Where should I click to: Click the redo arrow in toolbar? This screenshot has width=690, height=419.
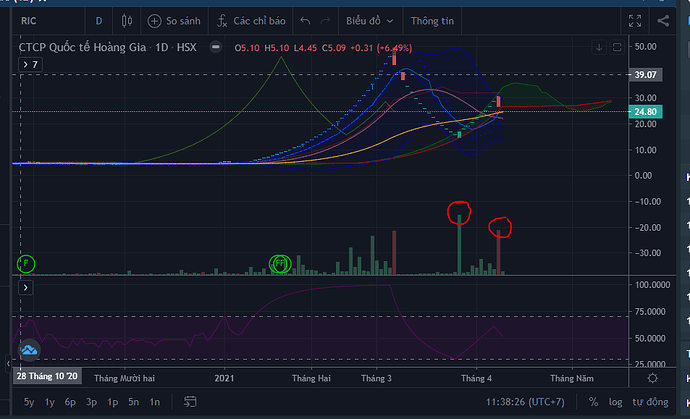tap(325, 20)
